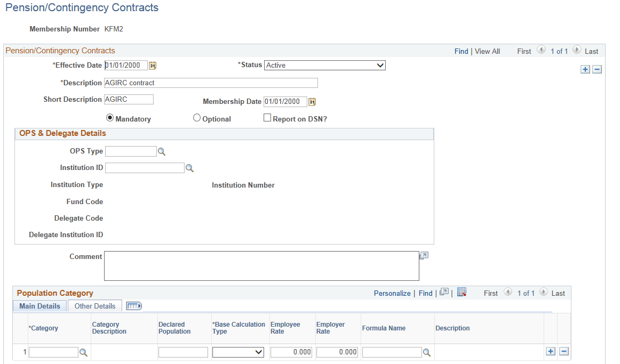620x364 pixels.
Task: Look up a Category code in row 1
Action: [83, 352]
